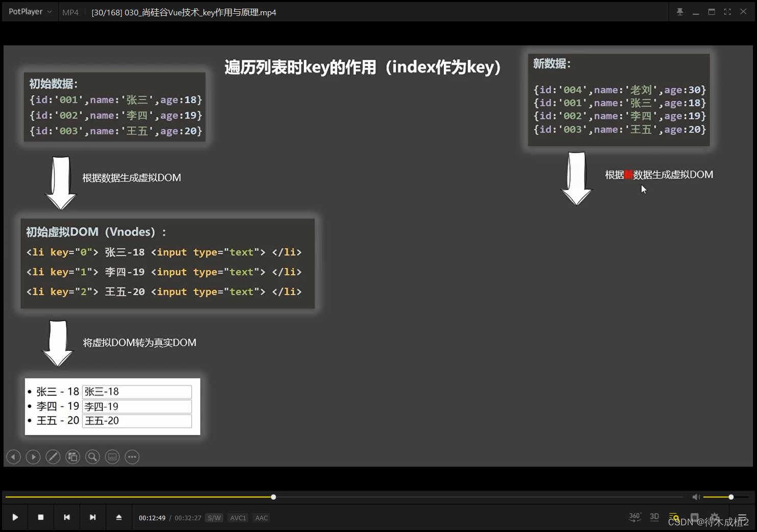Start playback with the Play button
The height and width of the screenshot is (532, 757).
click(x=15, y=517)
